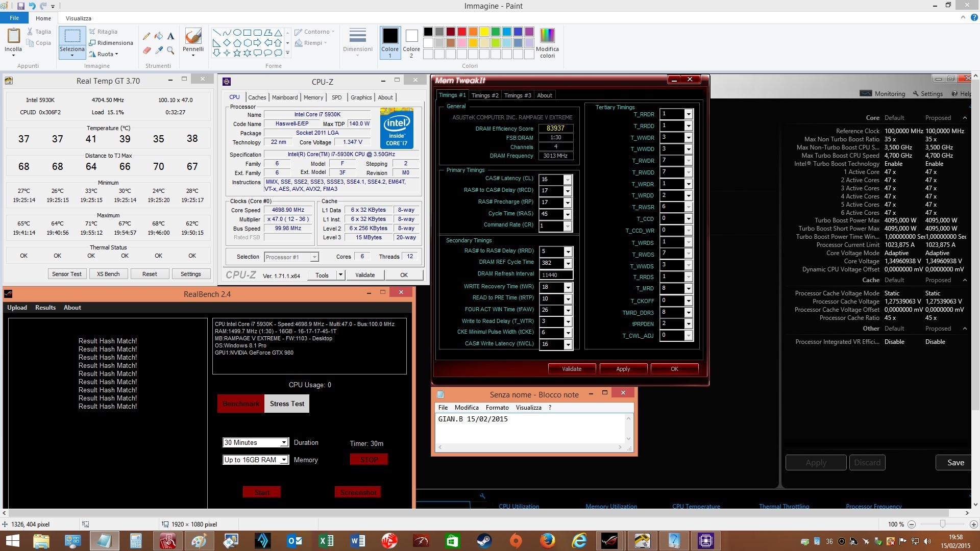Click XS Bench in Real Temp

click(x=108, y=274)
